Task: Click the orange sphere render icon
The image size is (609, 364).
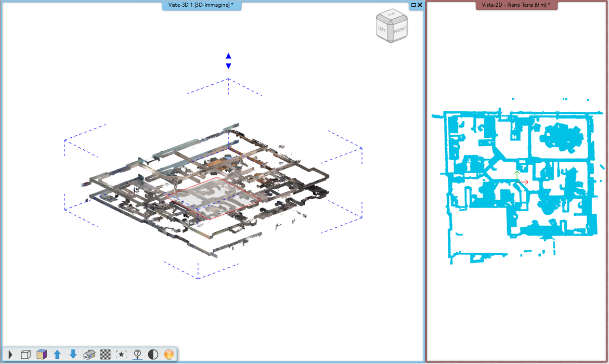Action: (169, 354)
